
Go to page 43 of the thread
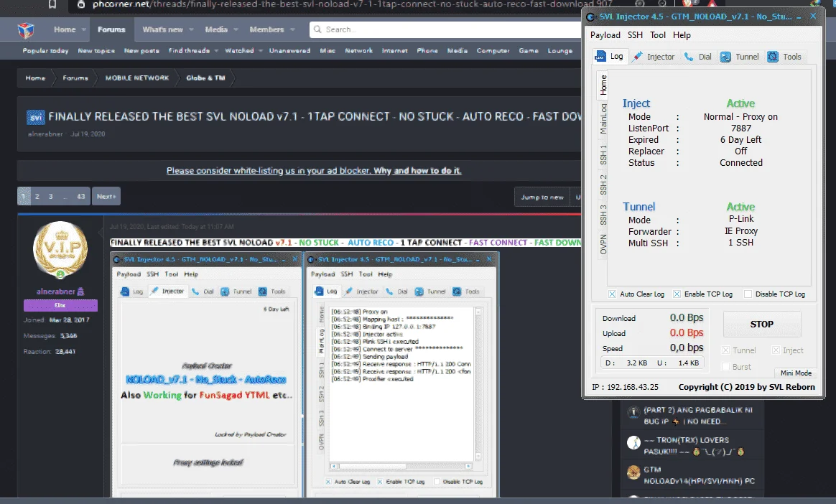pyautogui.click(x=80, y=196)
